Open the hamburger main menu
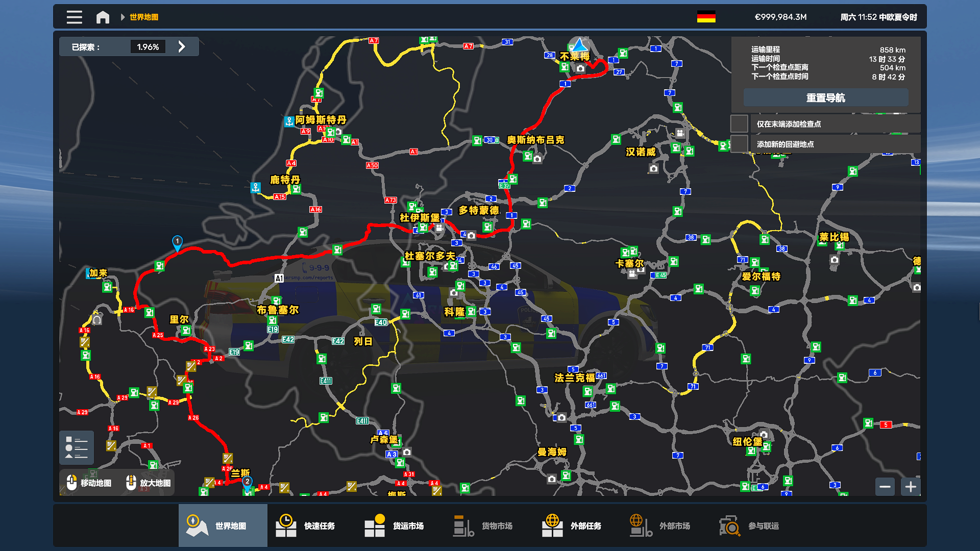Image resolution: width=980 pixels, height=551 pixels. [x=74, y=17]
